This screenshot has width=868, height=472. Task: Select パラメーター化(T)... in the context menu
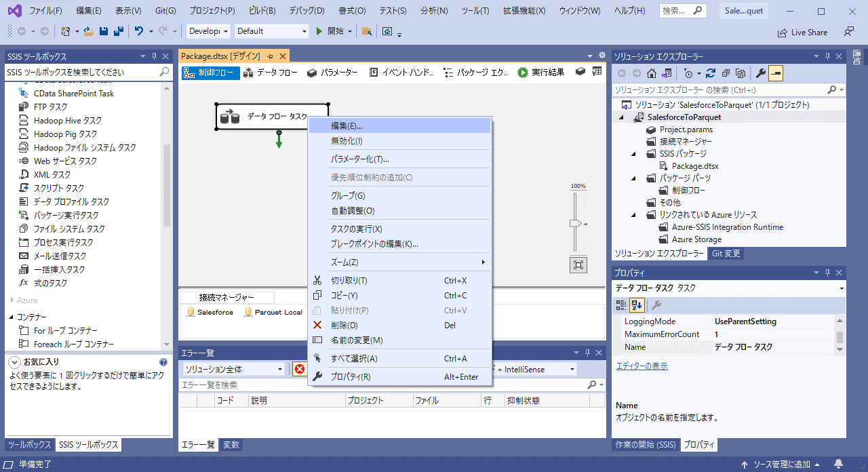(x=399, y=159)
